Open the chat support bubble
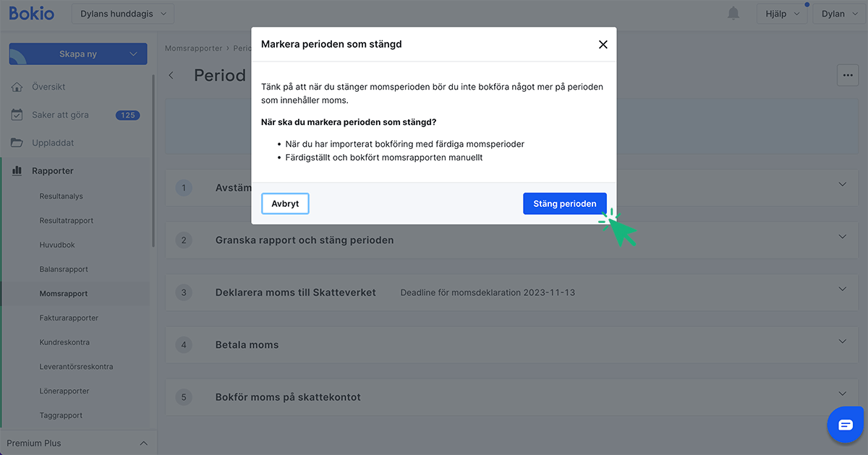The height and width of the screenshot is (455, 868). tap(845, 425)
